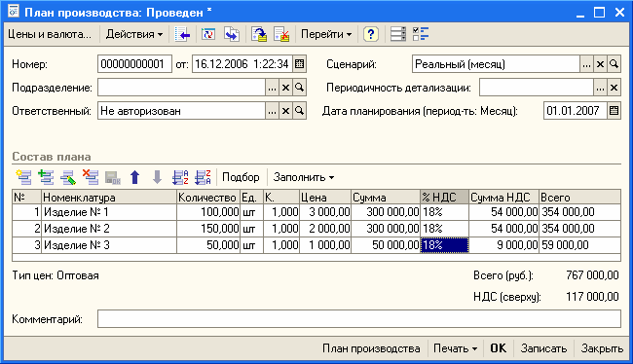Click the Дата планирования date field
633x364 pixels.
coord(575,111)
